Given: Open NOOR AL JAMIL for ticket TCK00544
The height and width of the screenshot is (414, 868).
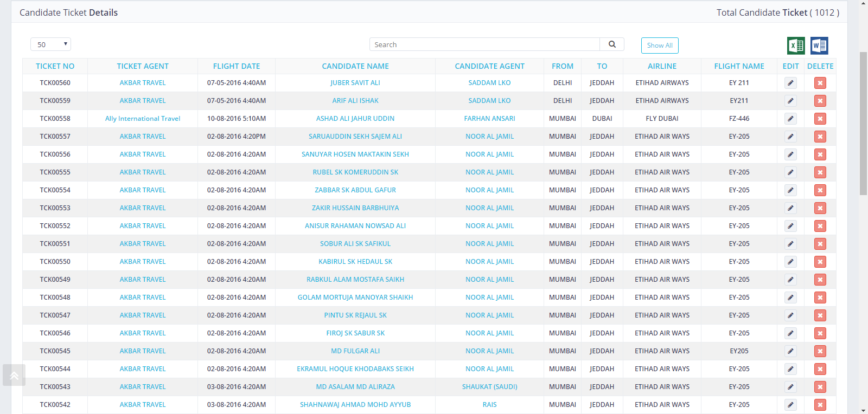Looking at the screenshot, I should tap(489, 369).
